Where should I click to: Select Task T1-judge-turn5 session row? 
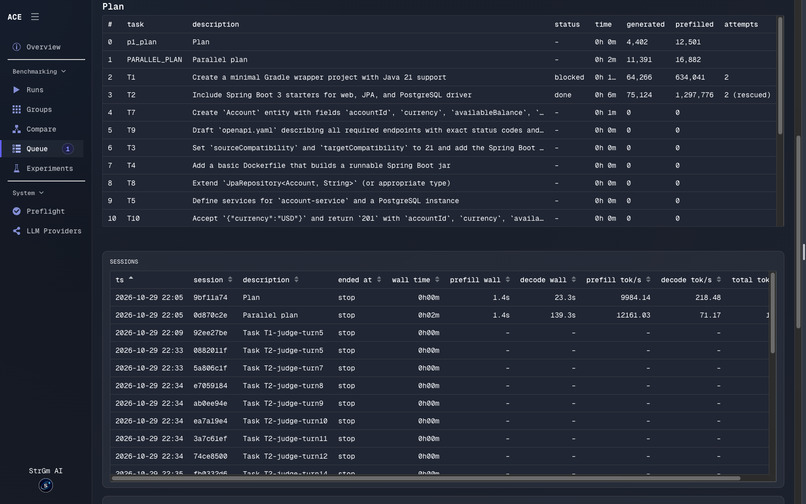439,333
